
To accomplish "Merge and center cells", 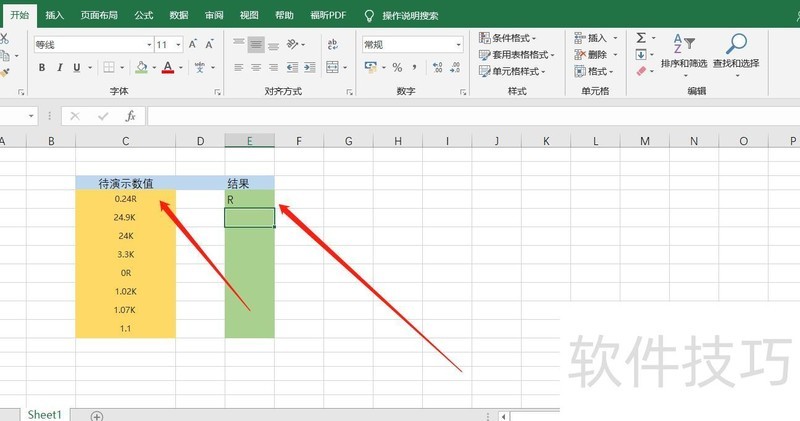I will [x=332, y=67].
